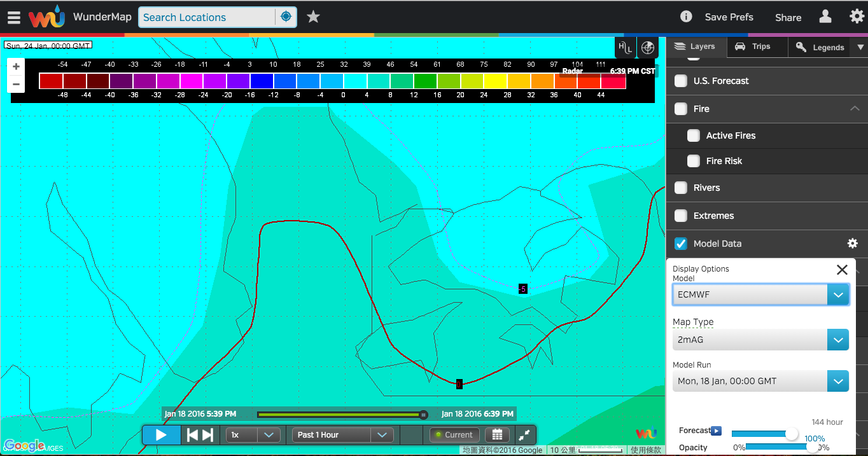Open the info icon in header
Screen dimensions: 868x456
tap(686, 17)
